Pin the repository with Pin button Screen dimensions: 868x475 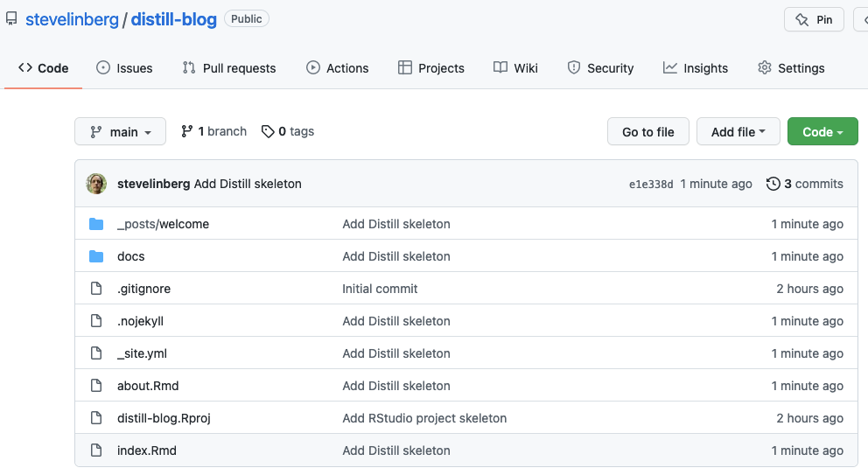click(814, 19)
